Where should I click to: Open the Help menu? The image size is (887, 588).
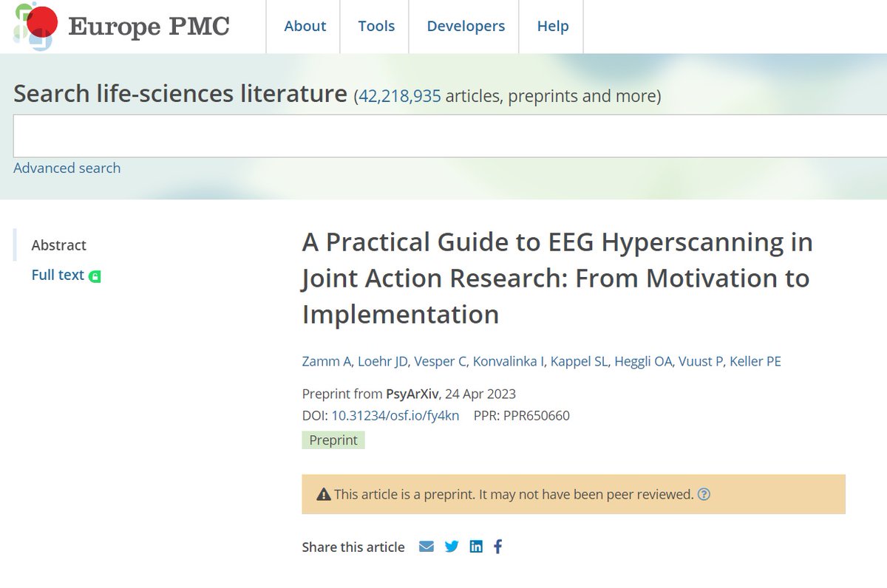coord(553,26)
